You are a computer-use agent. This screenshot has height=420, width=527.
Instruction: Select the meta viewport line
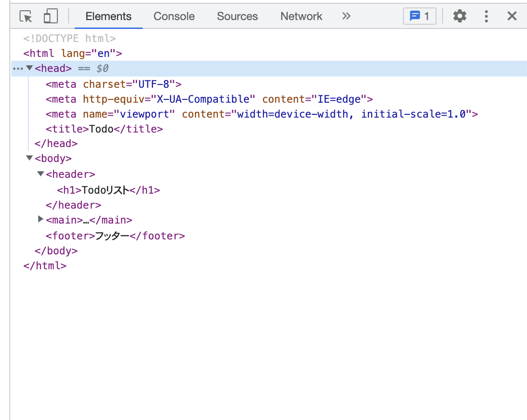262,114
